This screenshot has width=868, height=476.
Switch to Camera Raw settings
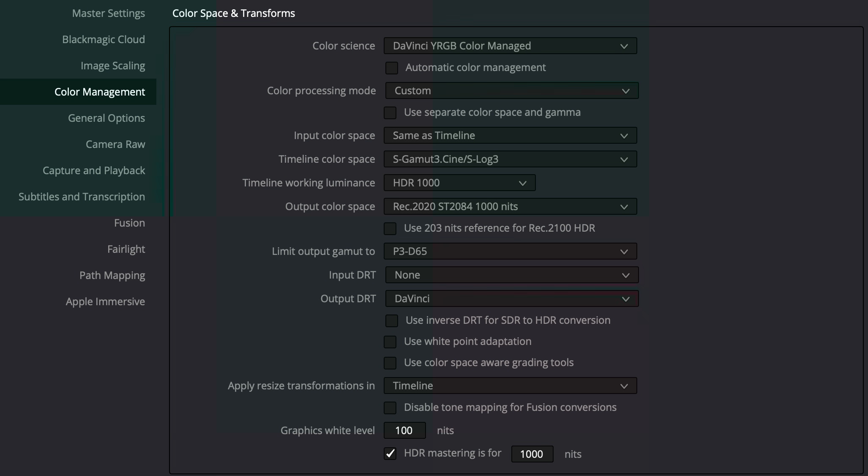(115, 144)
